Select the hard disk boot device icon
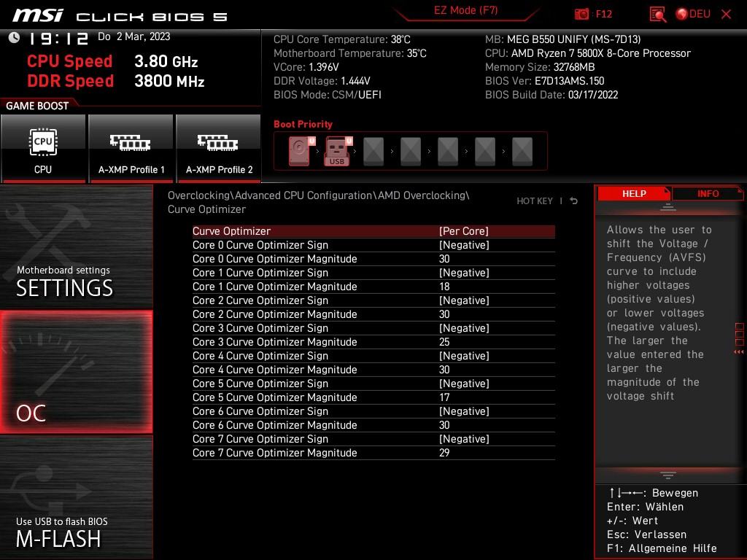 [x=301, y=151]
